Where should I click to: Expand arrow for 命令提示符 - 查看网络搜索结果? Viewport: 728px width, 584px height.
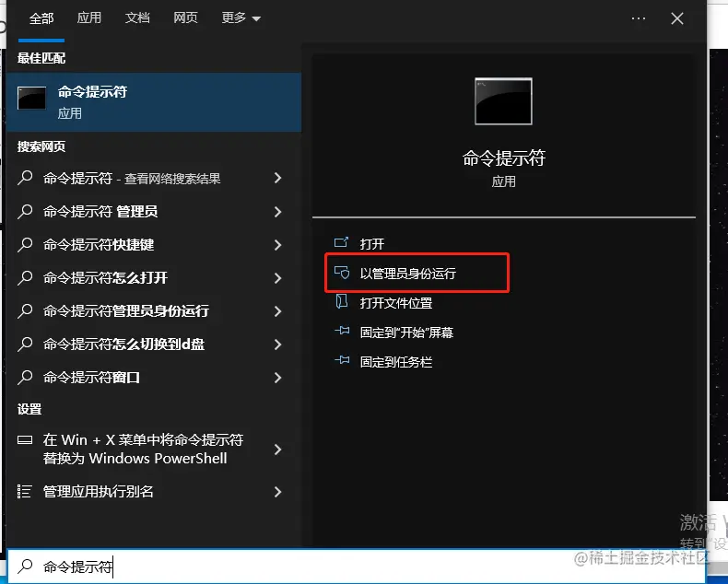277,178
